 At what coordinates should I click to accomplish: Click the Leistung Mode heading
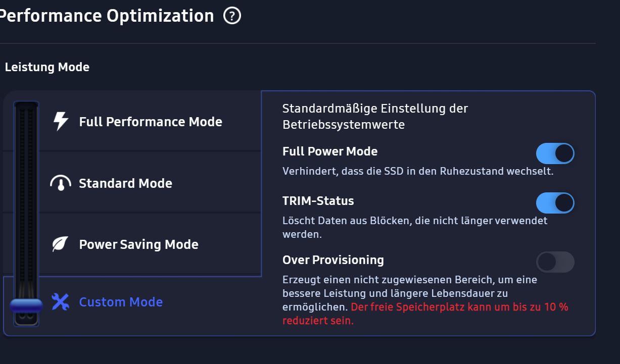47,67
